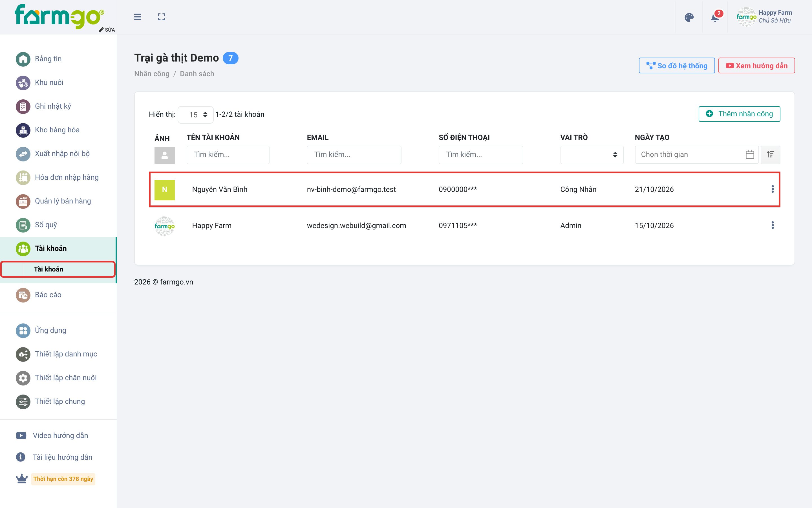Click the Báo cáo report icon
The image size is (812, 508).
(x=23, y=295)
